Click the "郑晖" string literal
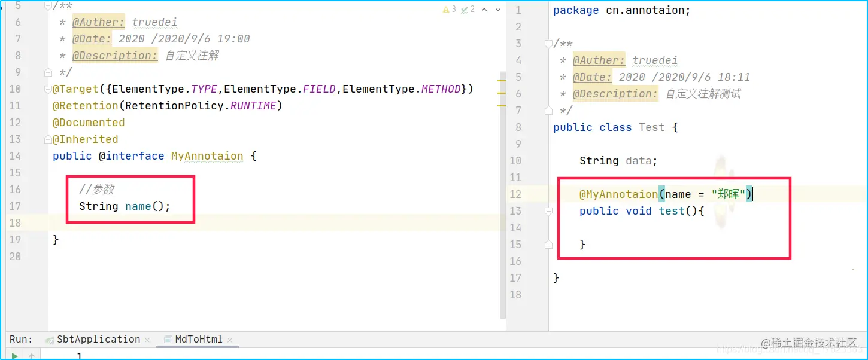This screenshot has height=360, width=868. pyautogui.click(x=728, y=194)
